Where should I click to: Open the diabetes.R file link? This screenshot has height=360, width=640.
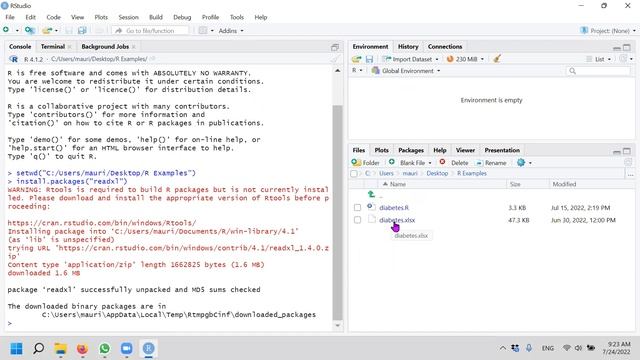pyautogui.click(x=394, y=208)
